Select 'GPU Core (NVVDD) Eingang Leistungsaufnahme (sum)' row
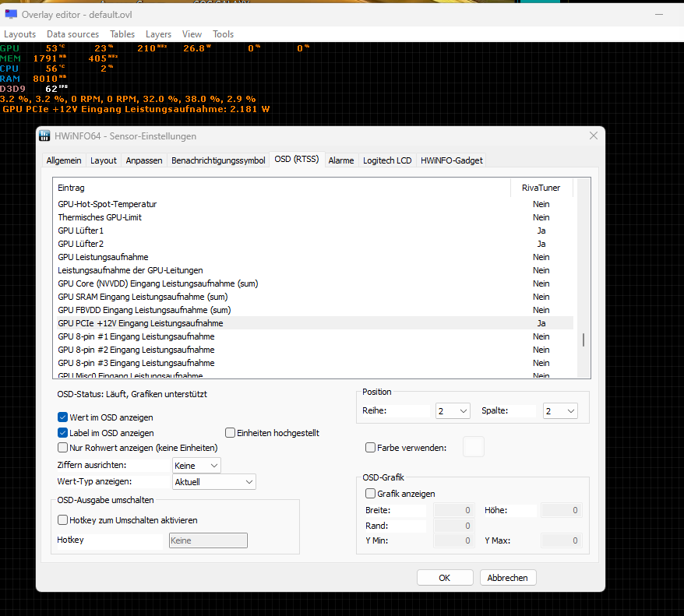Screen dimensions: 684x616 tap(313, 283)
